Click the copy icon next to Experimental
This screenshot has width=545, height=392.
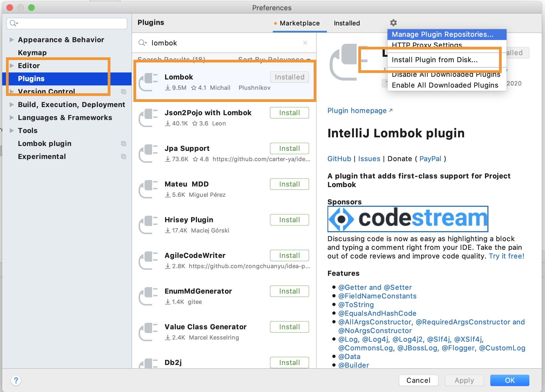124,157
